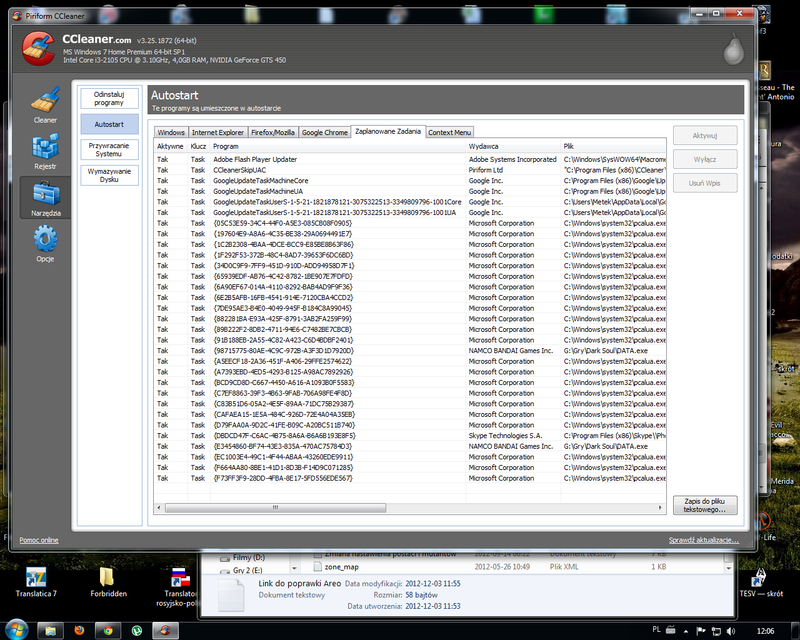Click Google Chrome icon in taskbar
The height and width of the screenshot is (640, 800).
pyautogui.click(x=107, y=630)
